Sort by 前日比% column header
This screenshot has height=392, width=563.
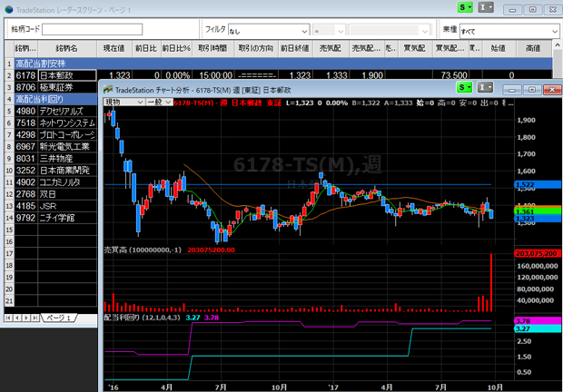[x=176, y=48]
